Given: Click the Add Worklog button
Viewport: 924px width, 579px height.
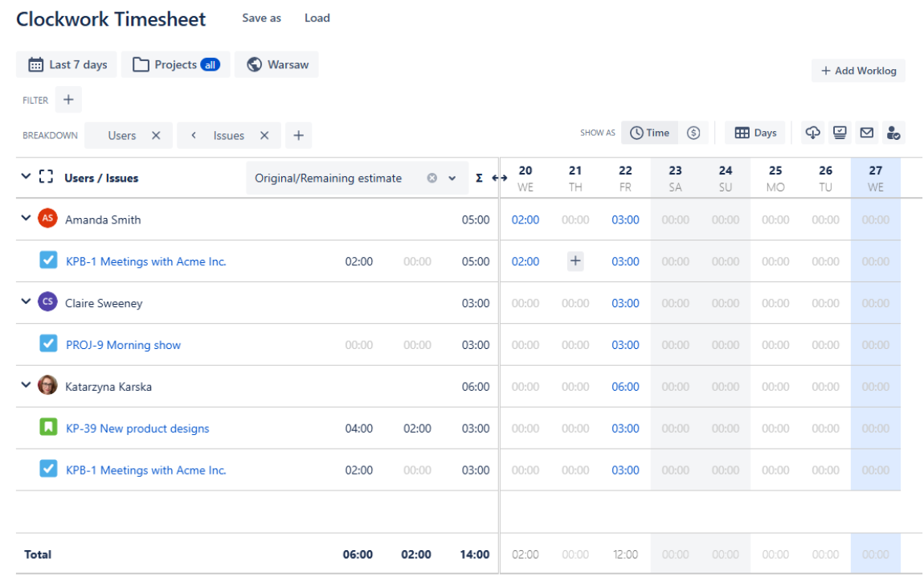Looking at the screenshot, I should (858, 71).
